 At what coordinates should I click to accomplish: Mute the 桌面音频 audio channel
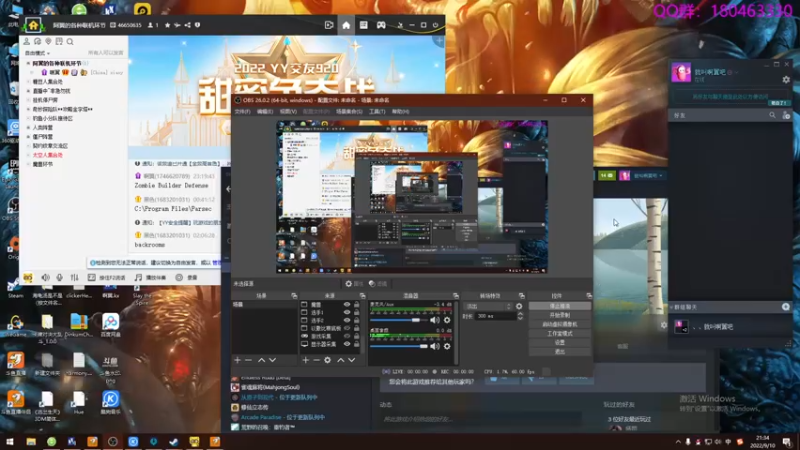coord(434,346)
